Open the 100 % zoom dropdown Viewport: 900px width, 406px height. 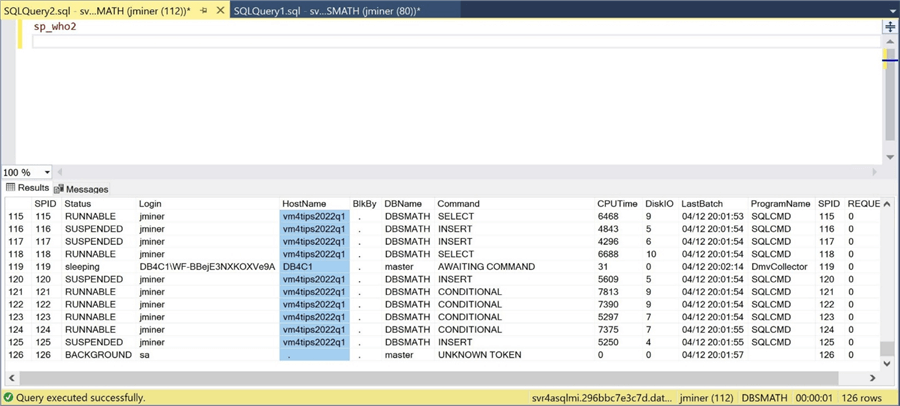coord(46,172)
